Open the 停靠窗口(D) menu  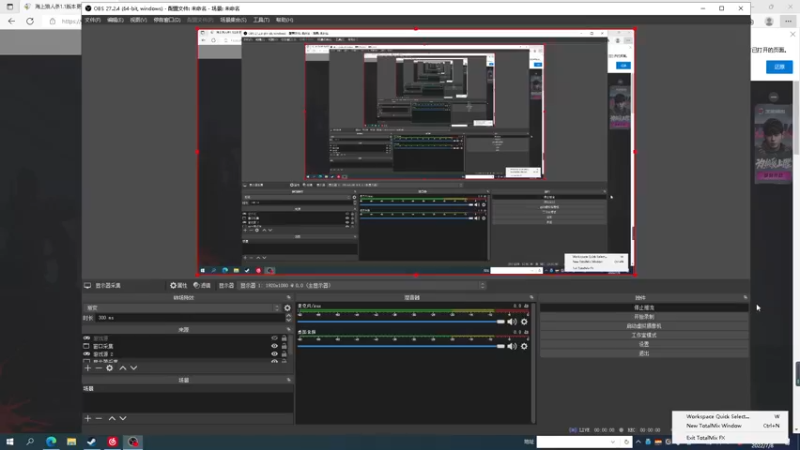[x=167, y=20]
